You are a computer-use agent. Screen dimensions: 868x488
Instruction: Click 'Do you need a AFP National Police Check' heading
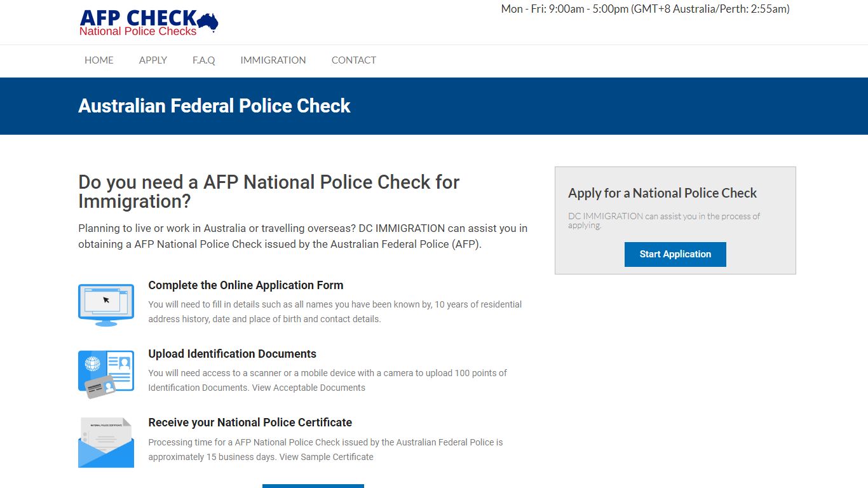[269, 191]
